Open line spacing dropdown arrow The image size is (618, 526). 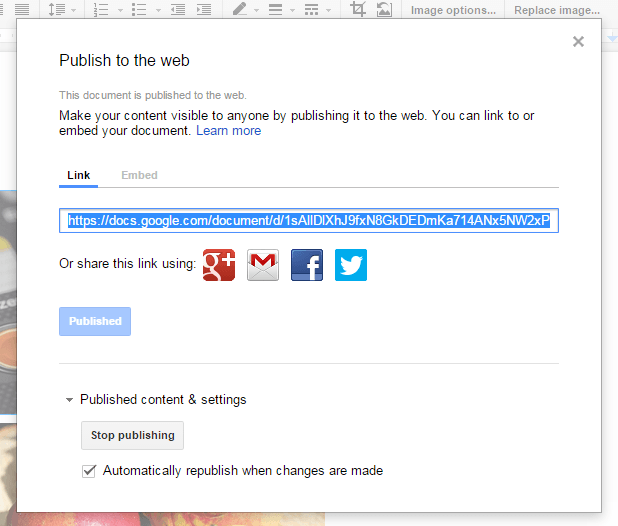(73, 10)
